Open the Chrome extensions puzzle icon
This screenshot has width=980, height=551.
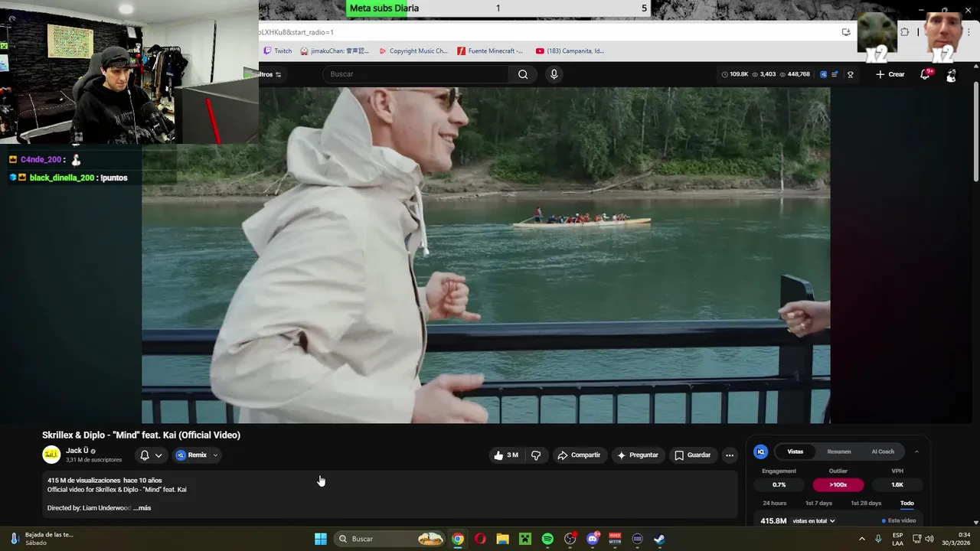pyautogui.click(x=905, y=32)
